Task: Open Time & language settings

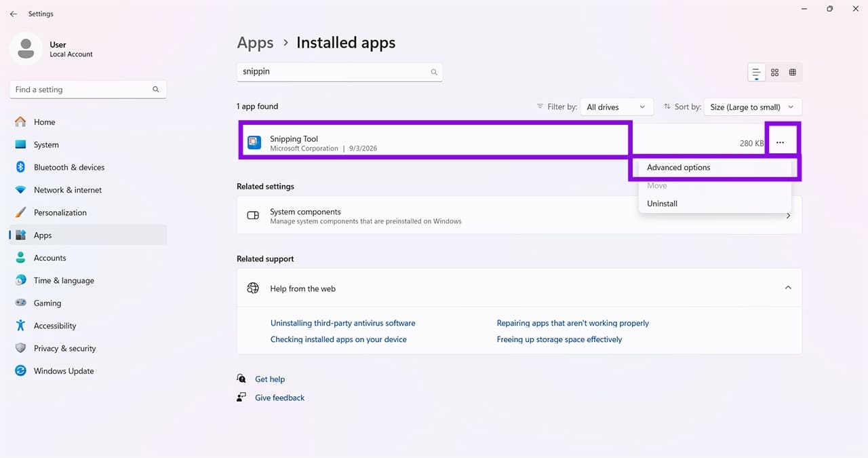Action: click(x=88, y=280)
